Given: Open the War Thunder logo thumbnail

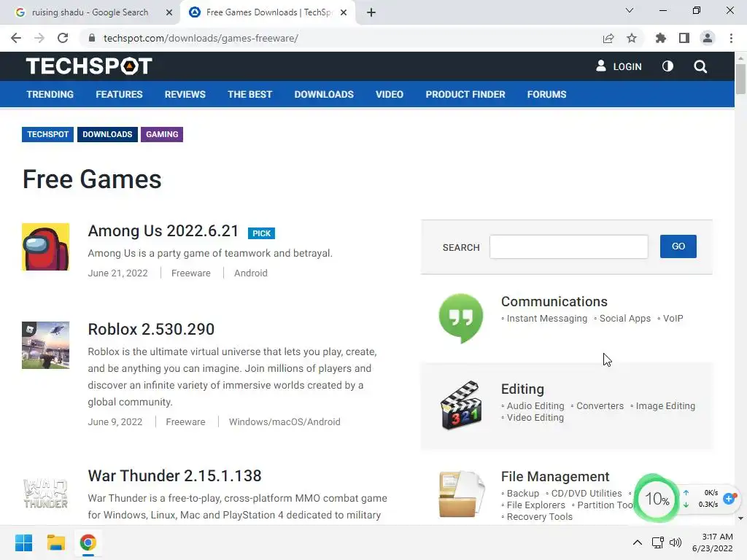Looking at the screenshot, I should click(x=46, y=494).
